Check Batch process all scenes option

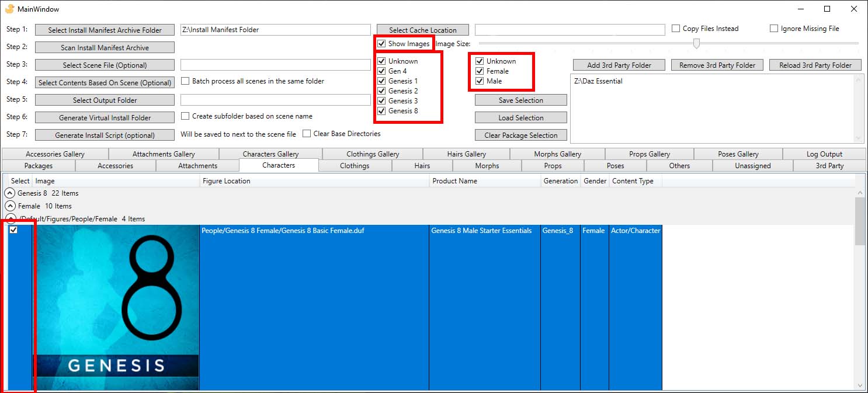click(x=185, y=81)
